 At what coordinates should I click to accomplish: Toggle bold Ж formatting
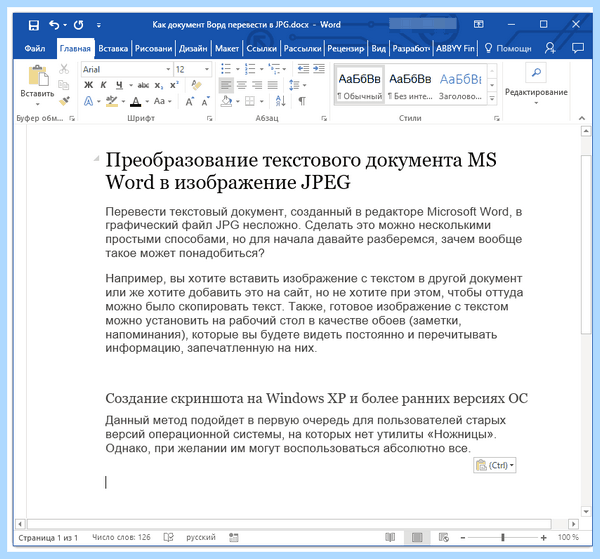pyautogui.click(x=88, y=85)
